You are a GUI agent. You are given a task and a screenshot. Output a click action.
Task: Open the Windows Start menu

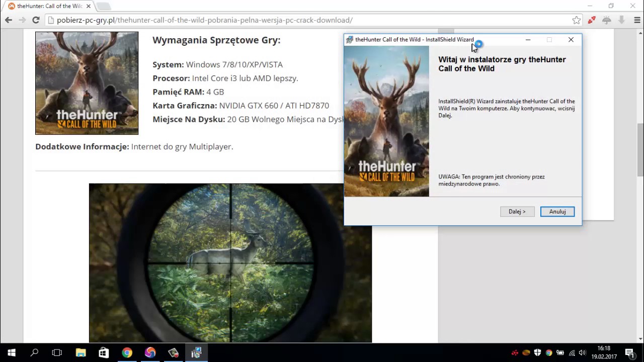(12, 353)
